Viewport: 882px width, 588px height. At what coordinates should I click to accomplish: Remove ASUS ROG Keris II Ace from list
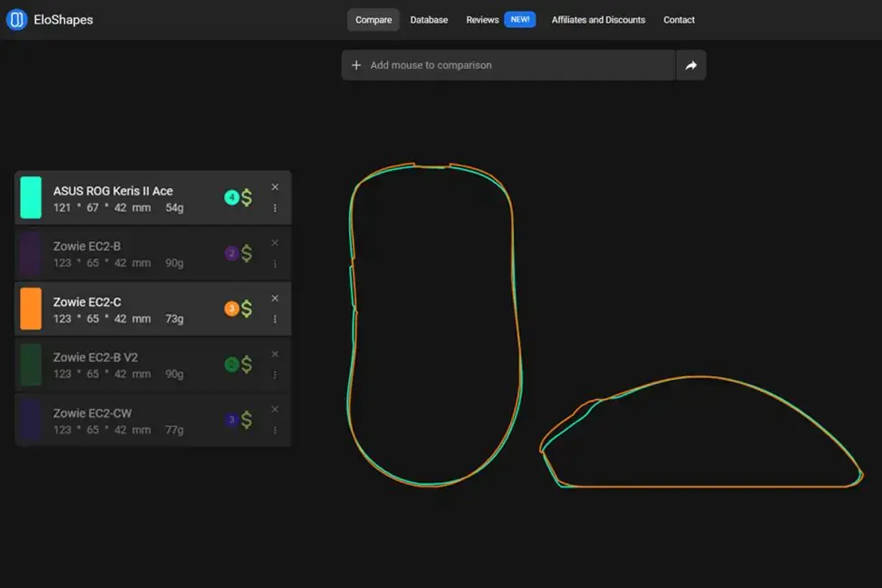pyautogui.click(x=275, y=187)
